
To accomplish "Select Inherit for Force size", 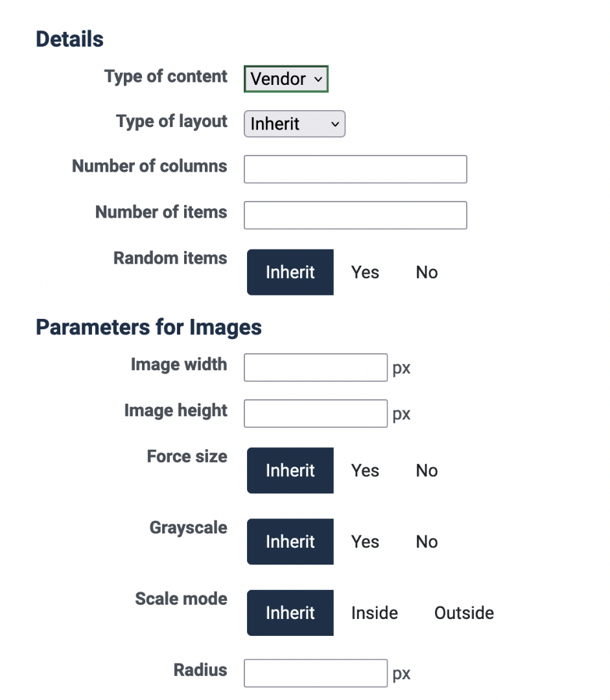I will [x=290, y=471].
